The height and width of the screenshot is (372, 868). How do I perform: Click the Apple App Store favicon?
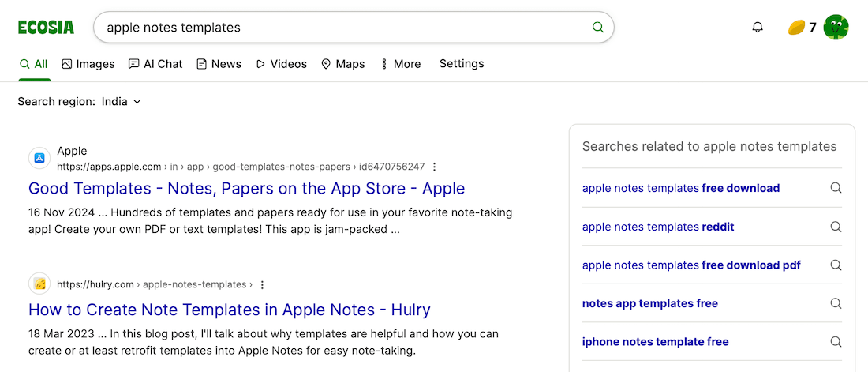point(39,159)
